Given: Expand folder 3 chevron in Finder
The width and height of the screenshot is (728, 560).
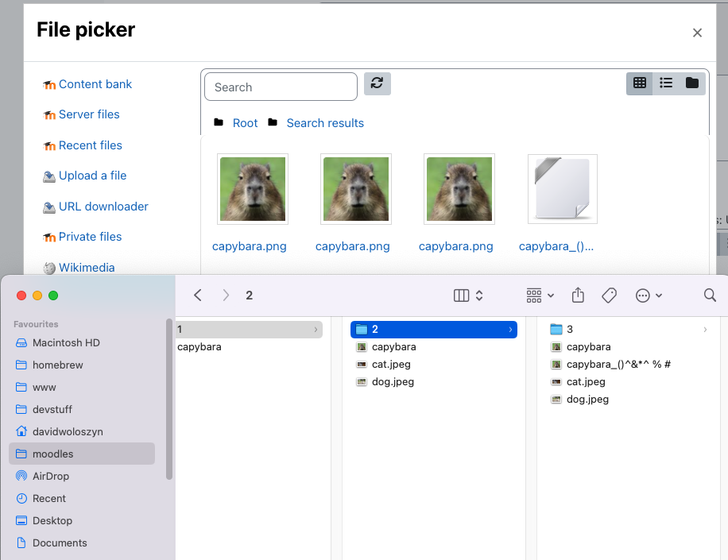Looking at the screenshot, I should pos(705,330).
